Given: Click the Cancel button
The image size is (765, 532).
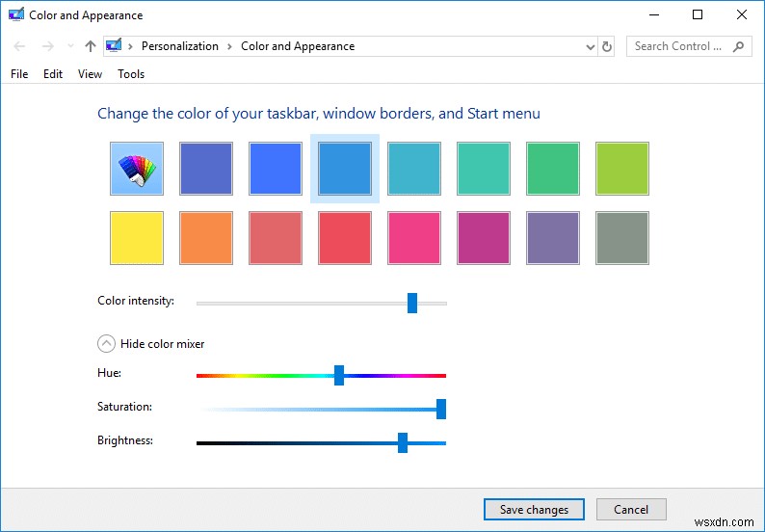Looking at the screenshot, I should [x=631, y=510].
